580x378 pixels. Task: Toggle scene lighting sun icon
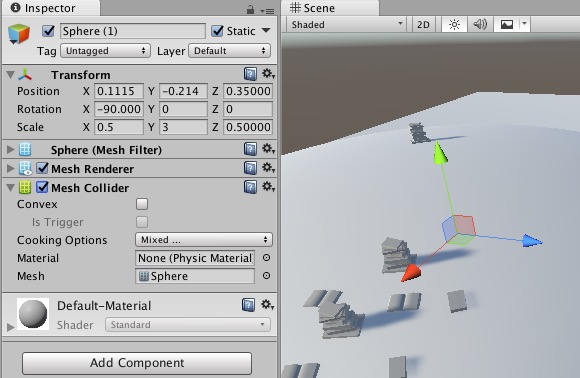point(454,25)
